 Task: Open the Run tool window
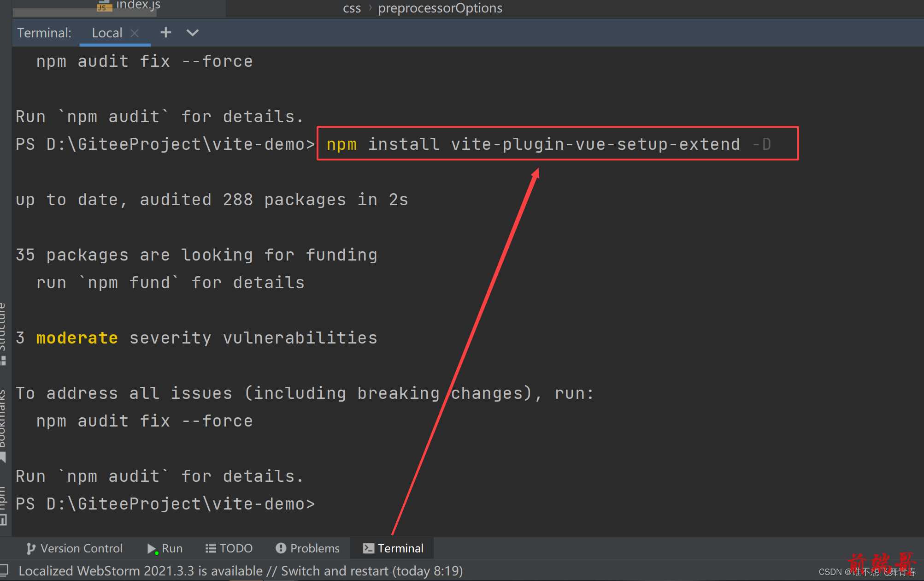point(165,548)
